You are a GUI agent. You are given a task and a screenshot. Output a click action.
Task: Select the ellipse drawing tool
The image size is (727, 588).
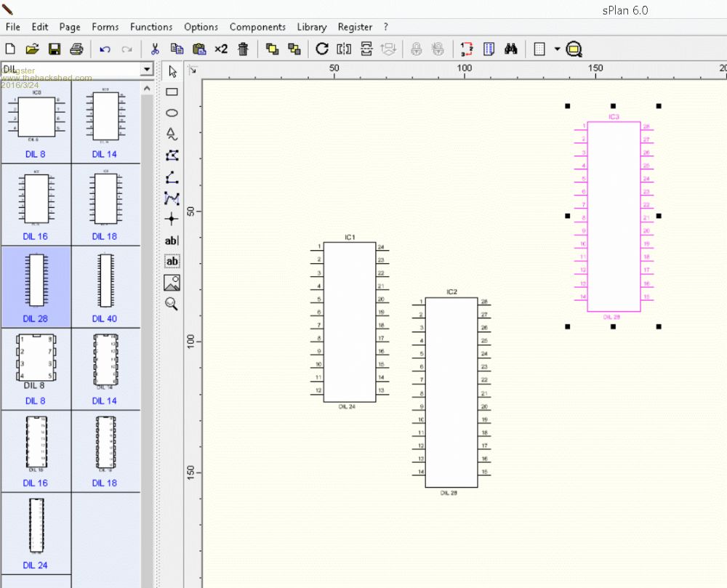pos(172,113)
